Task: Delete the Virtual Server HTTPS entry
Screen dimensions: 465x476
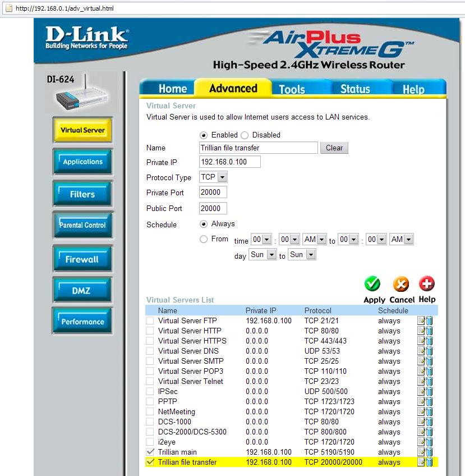Action: [x=429, y=341]
